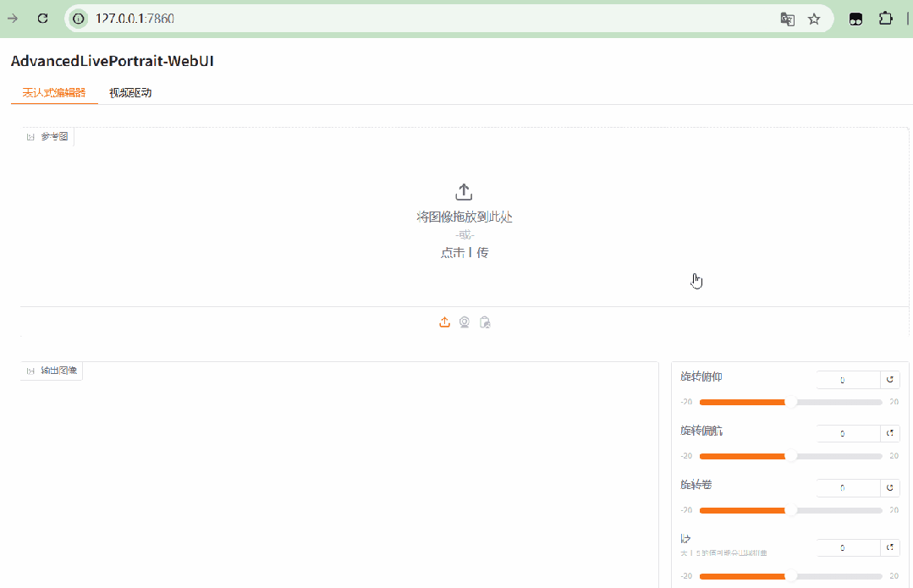Reload the page with the refresh icon
Viewport: 913px width, 588px height.
(42, 19)
